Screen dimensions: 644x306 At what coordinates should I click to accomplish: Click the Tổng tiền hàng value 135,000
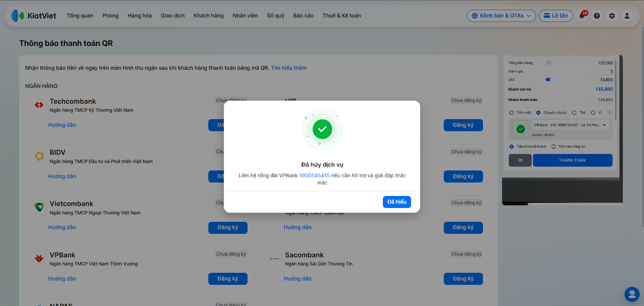coord(605,63)
